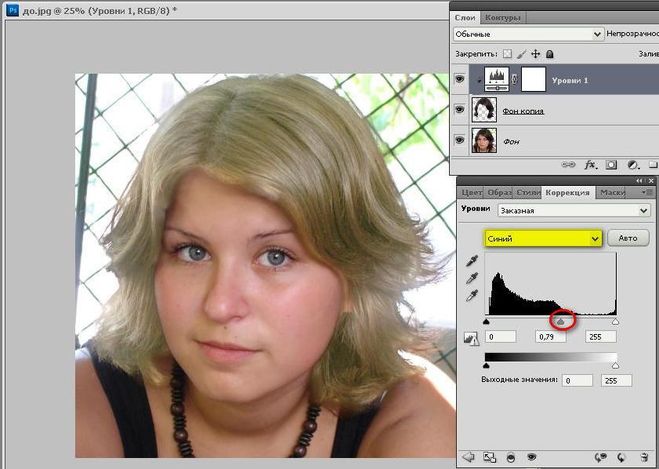Screen dimensions: 659x469
Task: Toggle lock all padlock icon
Action: pos(550,54)
